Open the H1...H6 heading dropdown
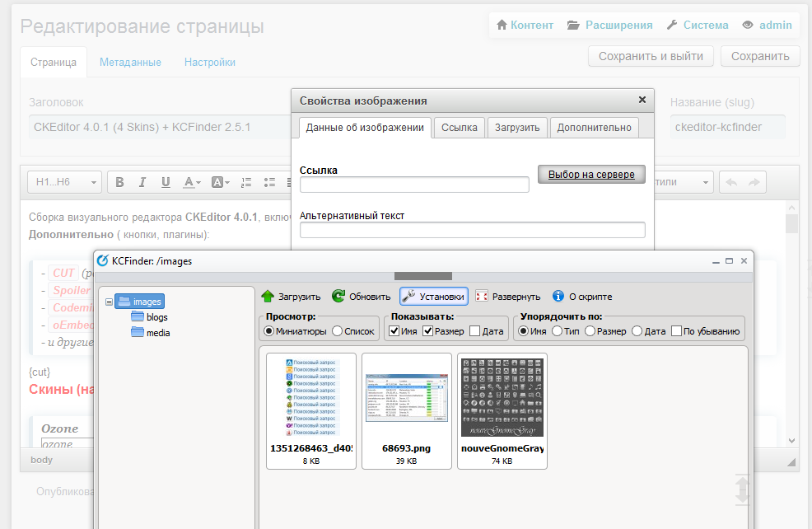The width and height of the screenshot is (812, 529). (x=64, y=182)
